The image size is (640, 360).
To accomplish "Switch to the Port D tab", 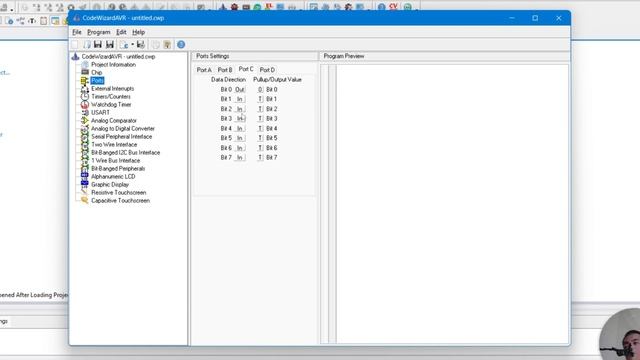I will (267, 70).
